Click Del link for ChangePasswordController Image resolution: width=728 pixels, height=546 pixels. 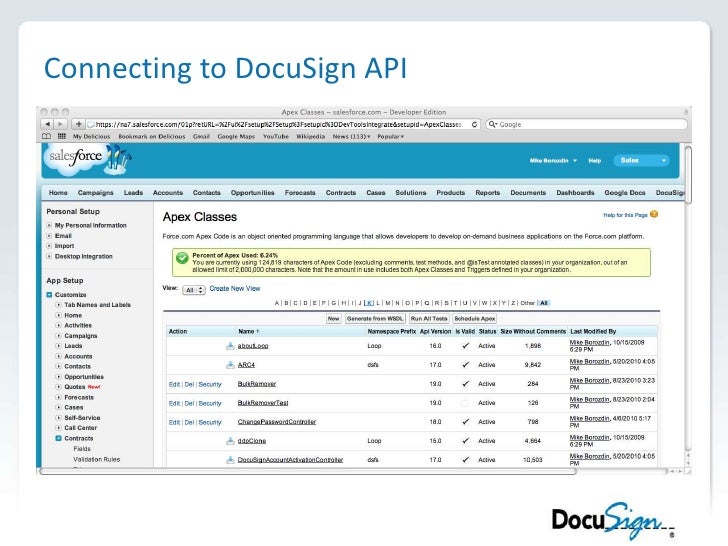click(189, 422)
